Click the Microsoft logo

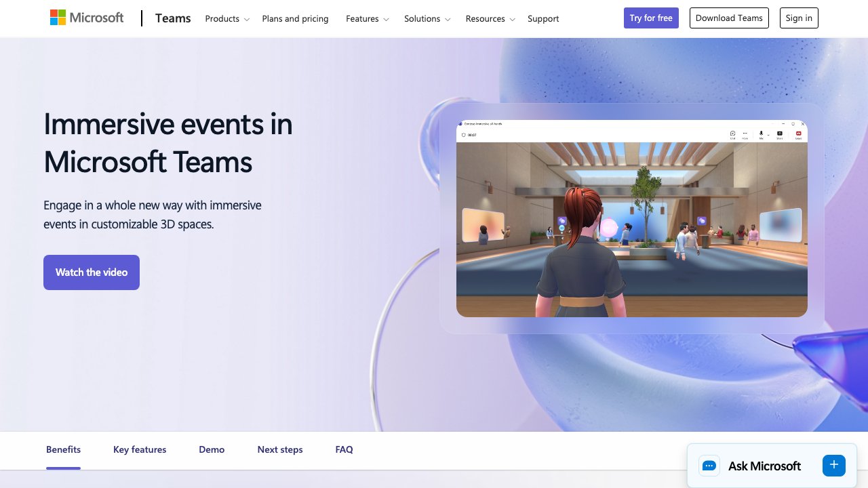click(86, 18)
